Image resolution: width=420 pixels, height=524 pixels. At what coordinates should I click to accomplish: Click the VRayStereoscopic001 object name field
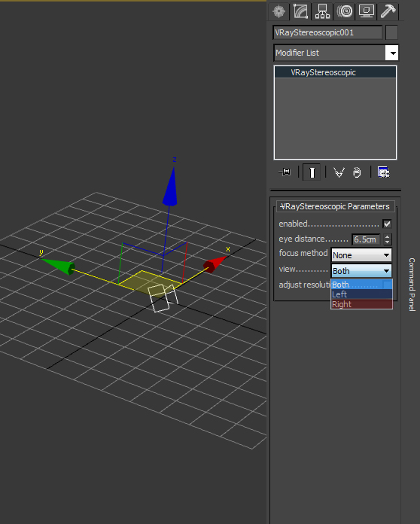pos(327,33)
